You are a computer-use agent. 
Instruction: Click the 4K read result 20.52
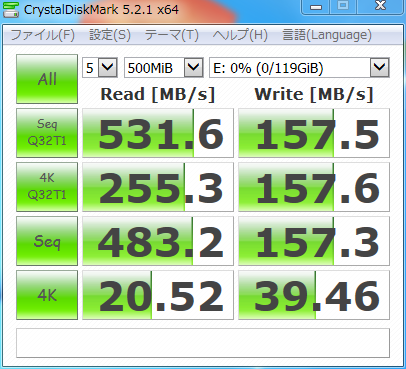click(x=158, y=295)
